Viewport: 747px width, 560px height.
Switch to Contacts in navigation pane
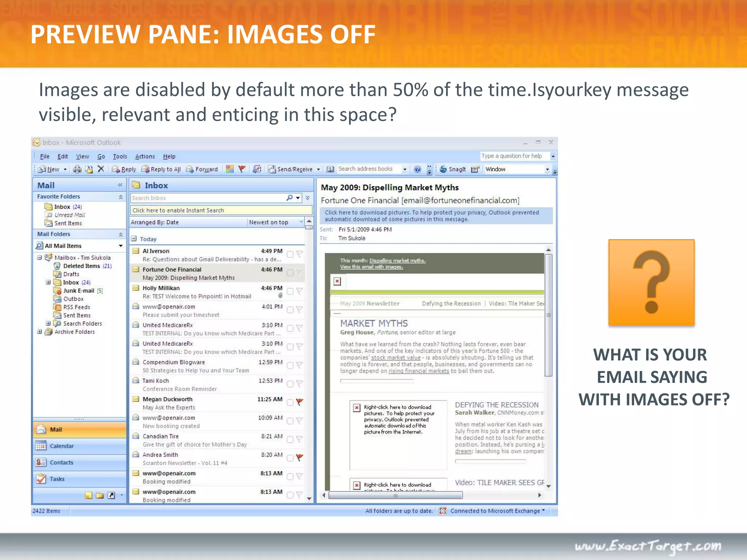[x=80, y=462]
